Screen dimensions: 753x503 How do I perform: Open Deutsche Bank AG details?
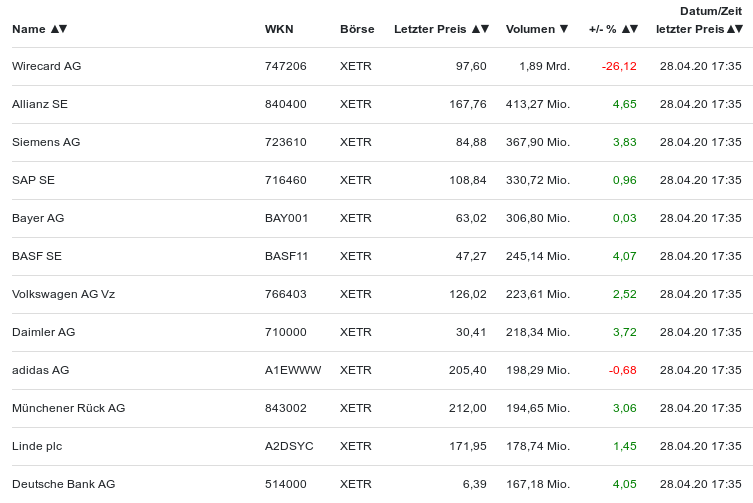(x=63, y=484)
